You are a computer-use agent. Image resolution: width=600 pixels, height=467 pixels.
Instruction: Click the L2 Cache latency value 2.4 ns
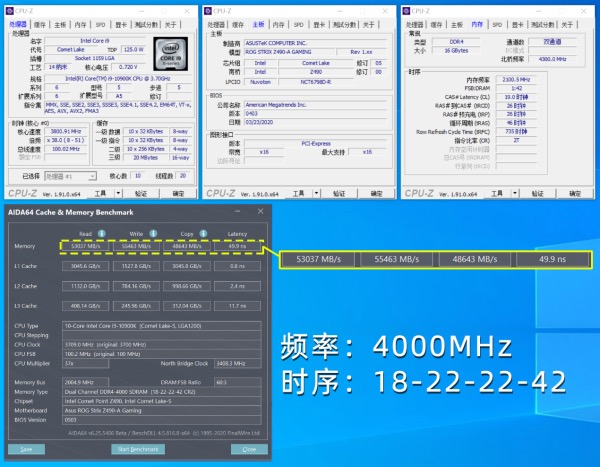coord(238,286)
